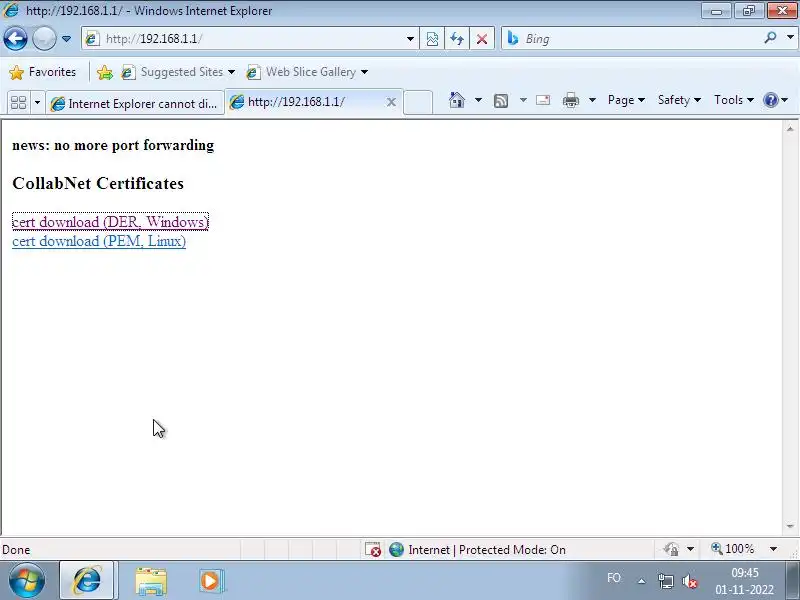The height and width of the screenshot is (600, 800).
Task: Add to Favorites bar star-arrow icon
Action: click(x=105, y=72)
